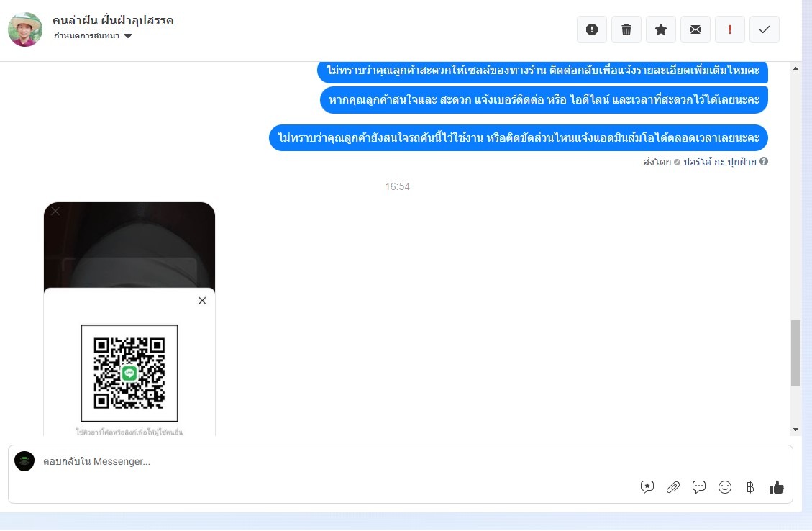This screenshot has width=812, height=531.
Task: Send a thumbs-up like
Action: click(776, 487)
